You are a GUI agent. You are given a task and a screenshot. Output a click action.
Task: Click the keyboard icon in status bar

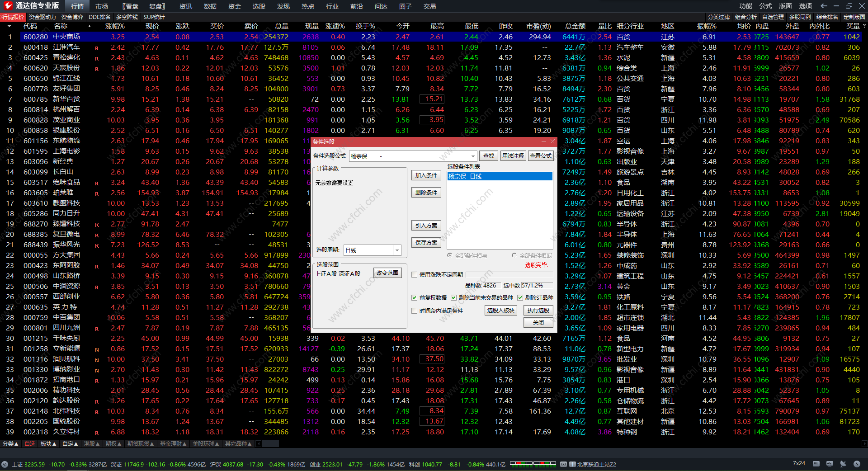[x=816, y=464]
